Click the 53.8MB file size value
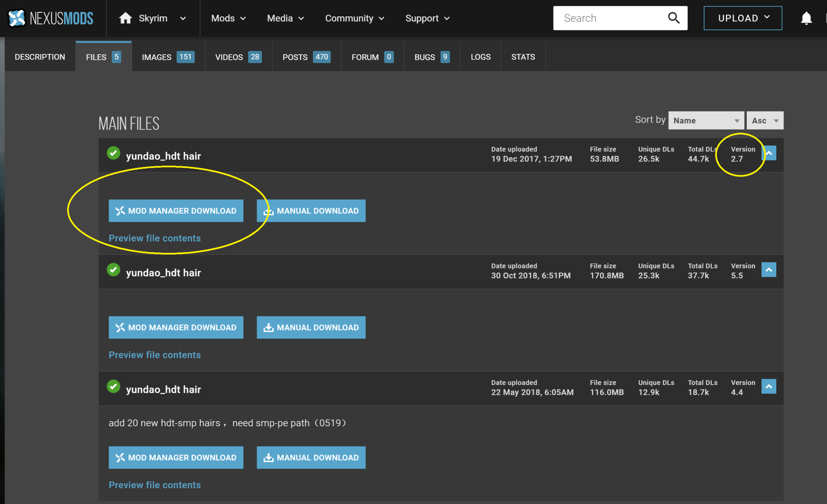 [604, 159]
